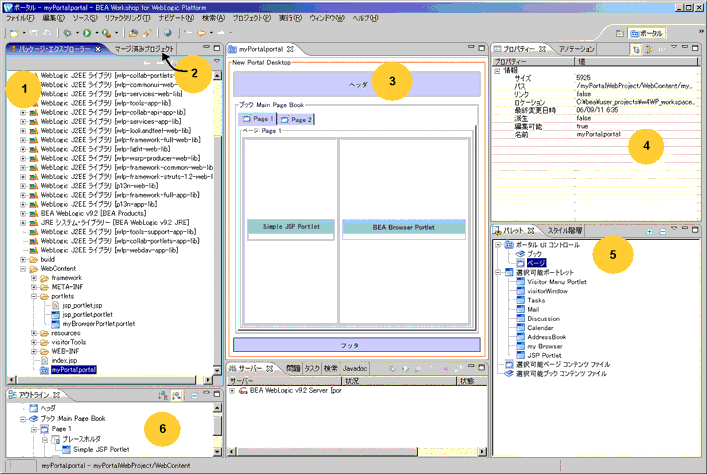This screenshot has width=707, height=474.
Task: Switch to the マージ済みプロジェクト tab
Action: click(x=144, y=49)
